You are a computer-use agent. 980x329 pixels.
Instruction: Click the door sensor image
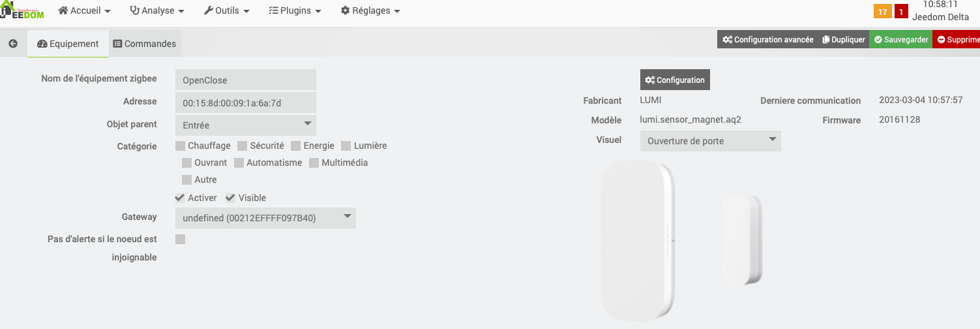681,242
